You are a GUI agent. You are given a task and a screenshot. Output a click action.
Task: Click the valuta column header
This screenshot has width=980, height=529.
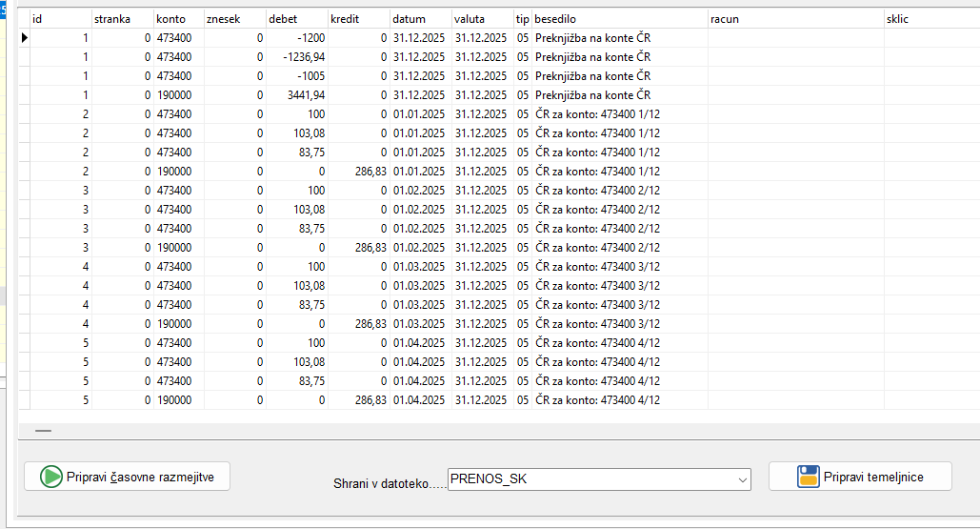tap(481, 19)
